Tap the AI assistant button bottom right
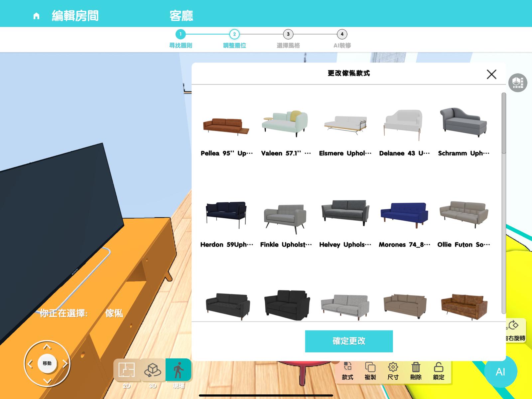The height and width of the screenshot is (399, 532). 501,372
